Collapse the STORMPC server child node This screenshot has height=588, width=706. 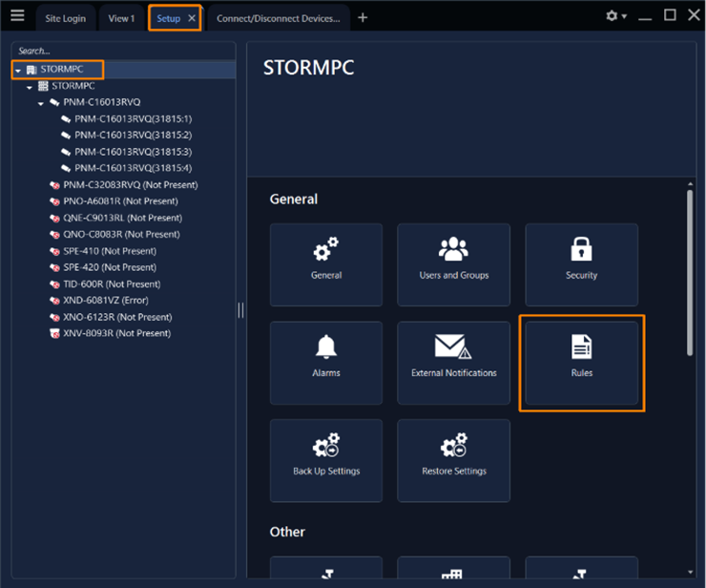pos(30,86)
